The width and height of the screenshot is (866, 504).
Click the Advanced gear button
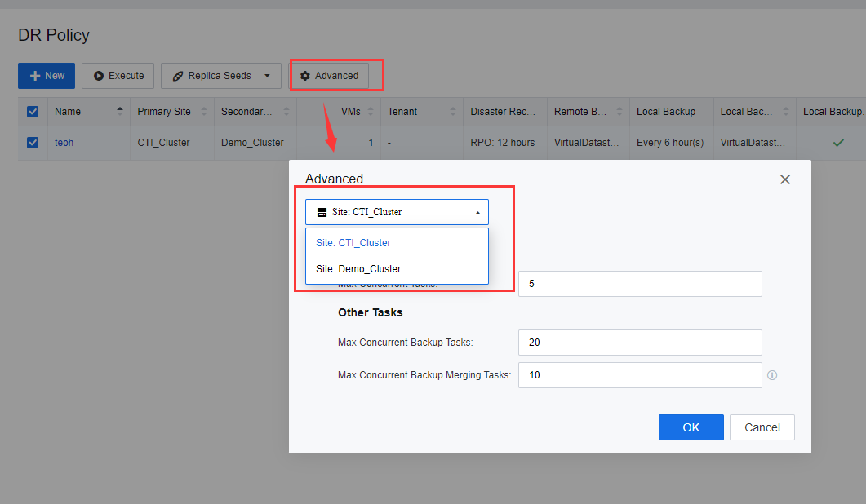[x=329, y=76]
